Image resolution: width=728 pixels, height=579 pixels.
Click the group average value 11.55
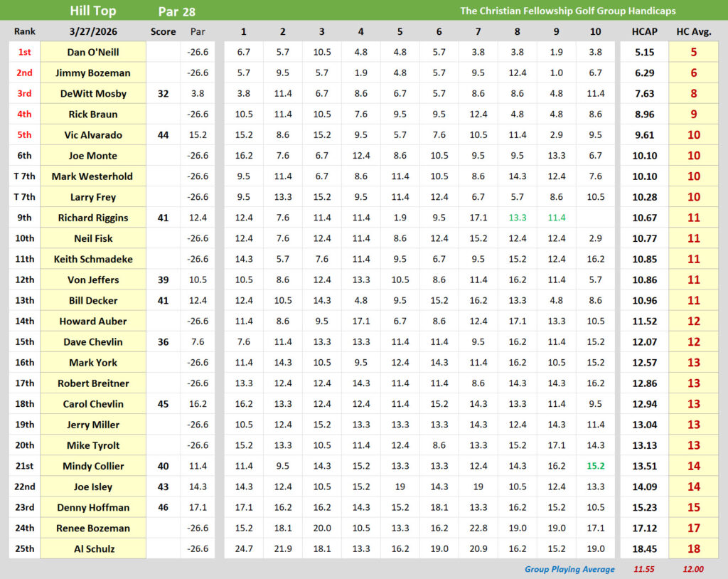[x=644, y=569]
